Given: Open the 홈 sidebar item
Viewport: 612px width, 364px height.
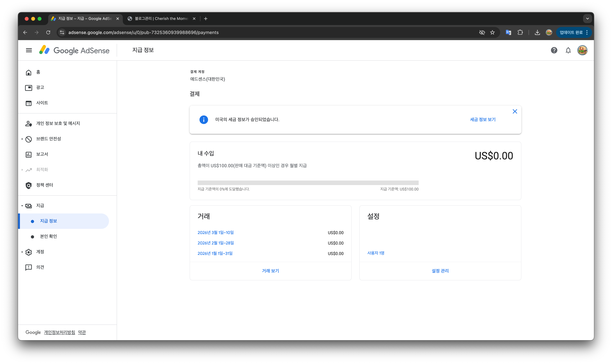Looking at the screenshot, I should tap(64, 72).
